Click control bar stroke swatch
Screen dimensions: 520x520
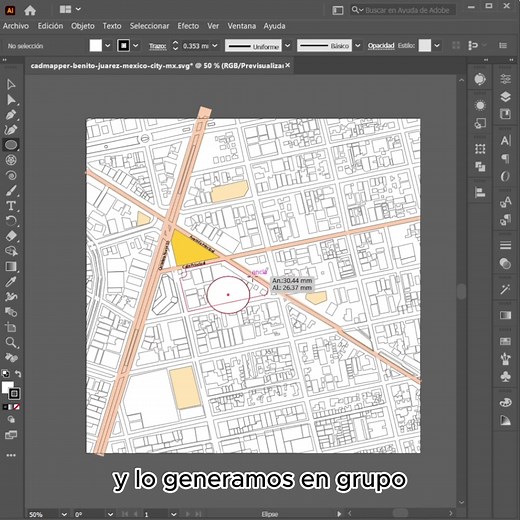point(123,46)
